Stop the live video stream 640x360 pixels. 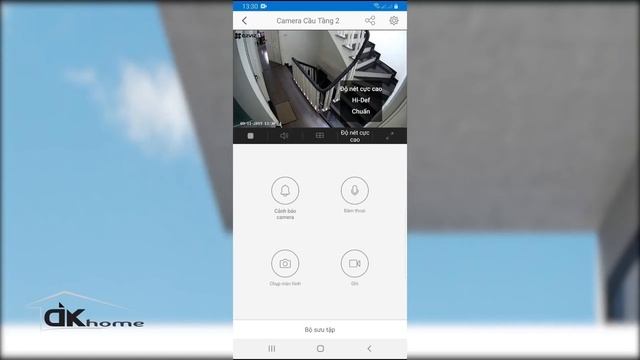[250, 136]
